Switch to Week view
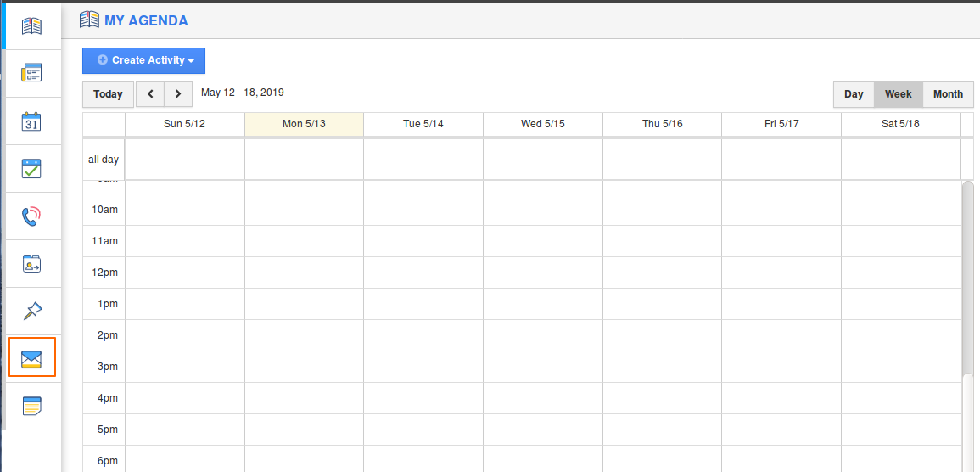 pyautogui.click(x=898, y=94)
